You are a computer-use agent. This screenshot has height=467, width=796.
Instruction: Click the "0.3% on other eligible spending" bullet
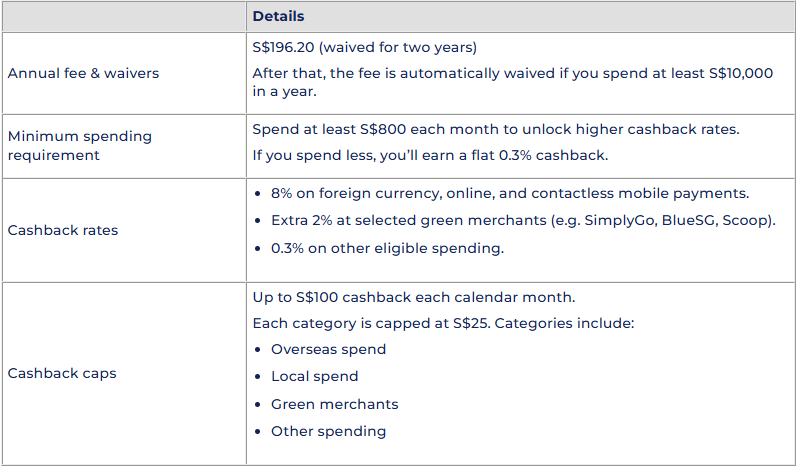[388, 247]
